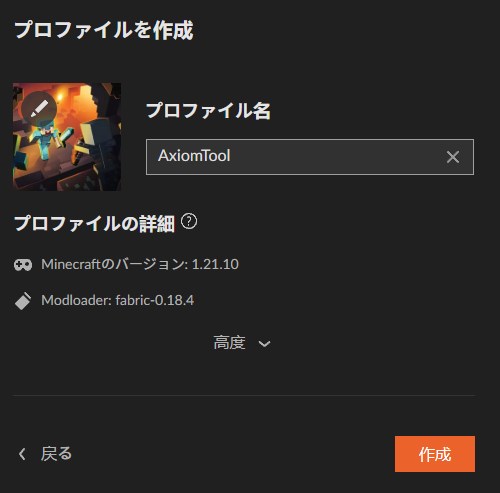Screen dimensions: 500x493
Task: Click the AxiomTool text in name field
Action: (x=194, y=156)
